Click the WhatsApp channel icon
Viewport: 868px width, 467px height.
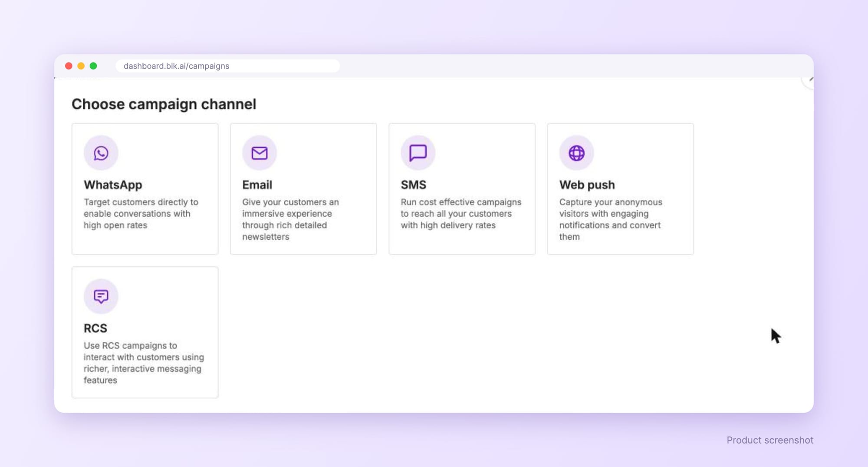tap(101, 153)
